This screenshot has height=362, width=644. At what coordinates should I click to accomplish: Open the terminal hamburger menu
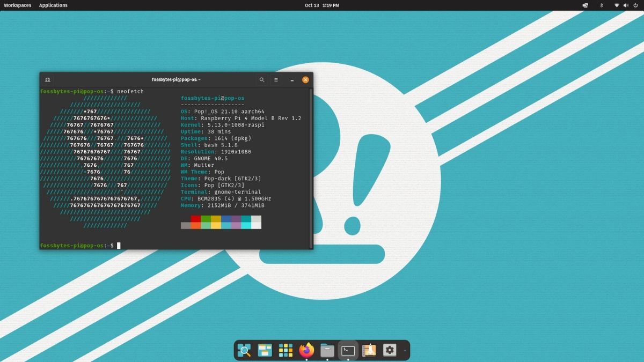(276, 79)
